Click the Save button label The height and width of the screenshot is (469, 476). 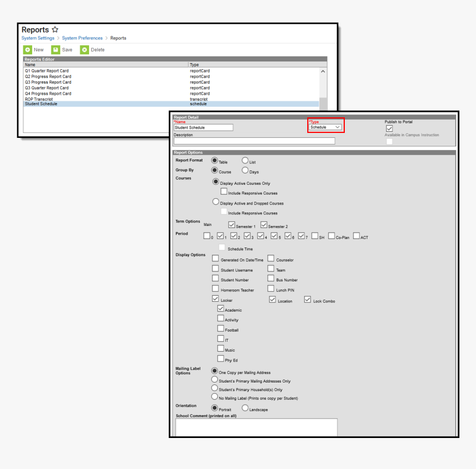(x=67, y=50)
